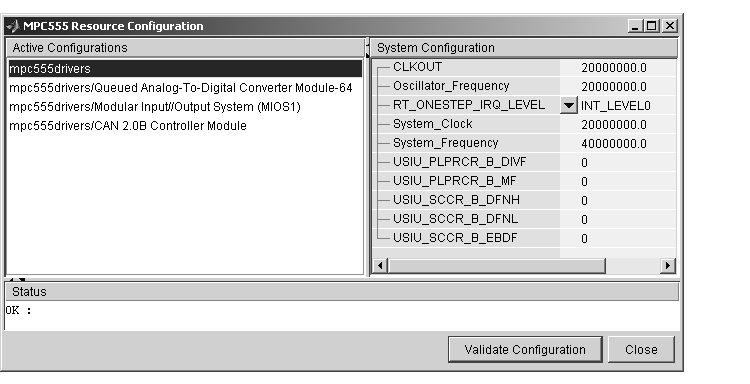Viewport: 750px width, 384px height.
Task: Select the Oscillator_Frequency property label
Action: pos(451,86)
